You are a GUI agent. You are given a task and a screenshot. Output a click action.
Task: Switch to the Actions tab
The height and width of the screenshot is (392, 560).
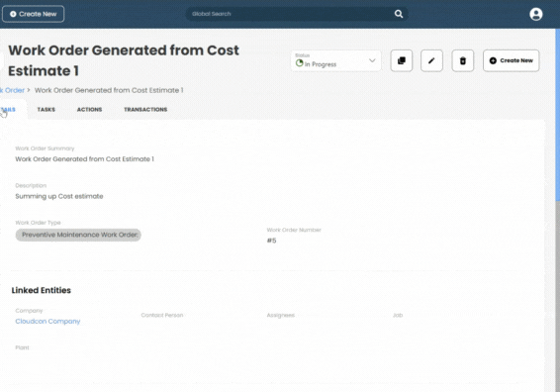(90, 110)
